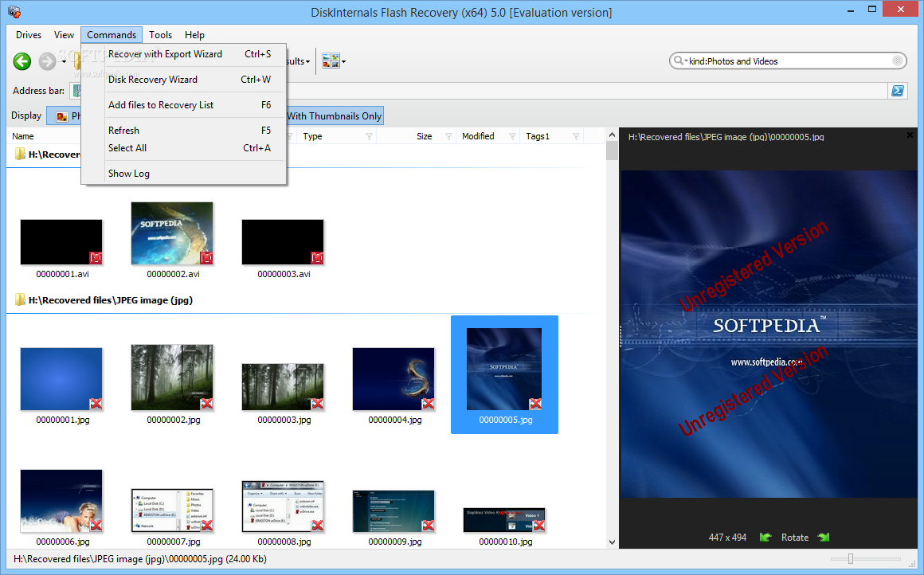Click the scroll down arrow of file list
The image size is (924, 575).
[612, 542]
